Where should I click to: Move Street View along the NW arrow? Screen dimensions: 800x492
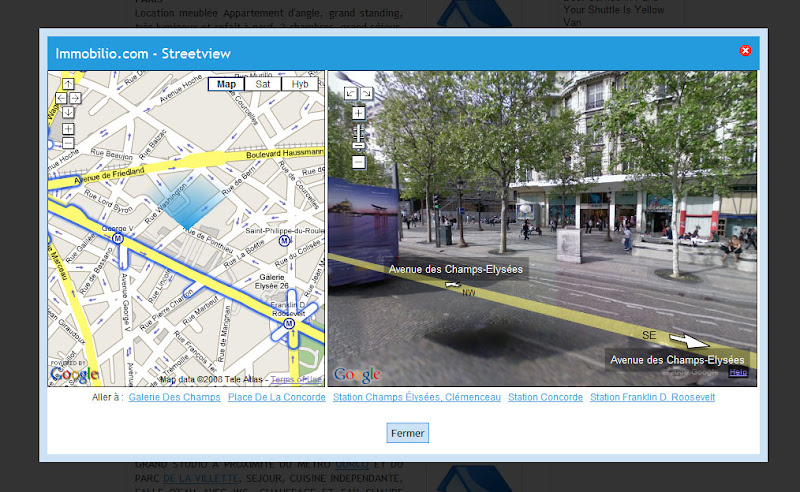[453, 284]
